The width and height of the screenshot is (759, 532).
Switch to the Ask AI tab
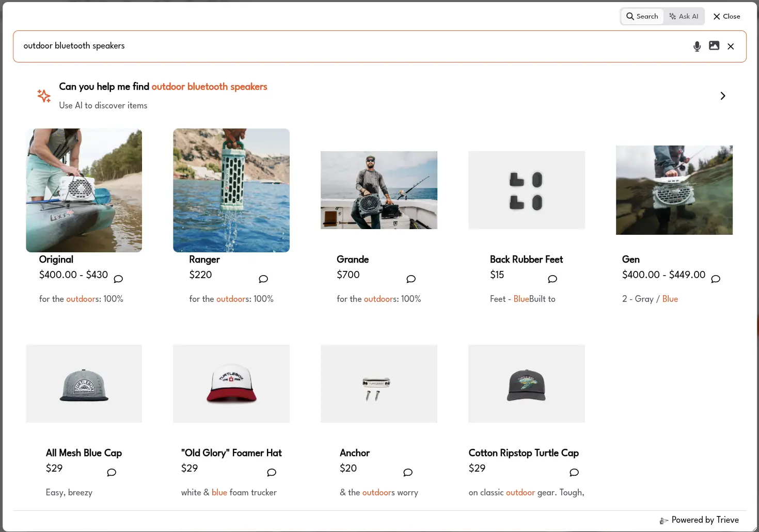click(684, 16)
